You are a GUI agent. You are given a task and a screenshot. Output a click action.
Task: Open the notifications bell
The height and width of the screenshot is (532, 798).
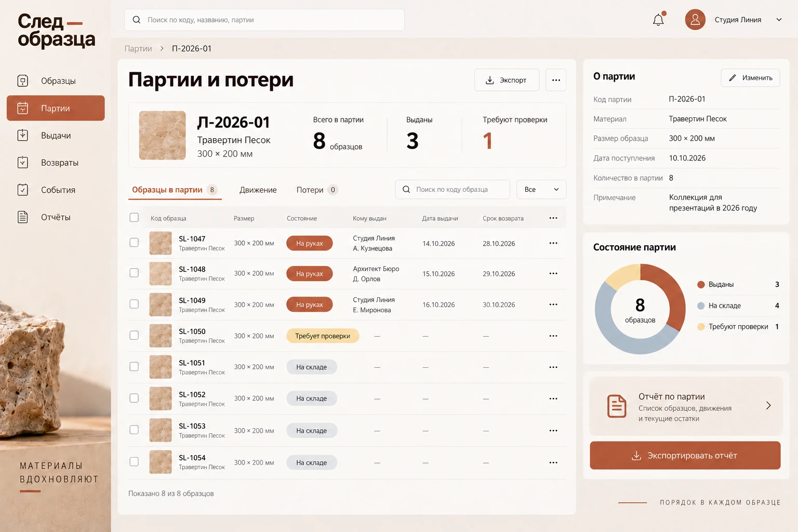658,20
